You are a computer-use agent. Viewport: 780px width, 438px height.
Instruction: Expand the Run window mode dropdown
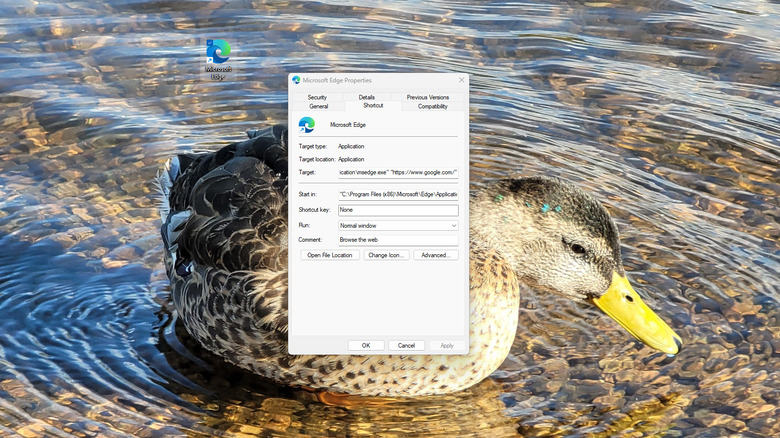pyautogui.click(x=397, y=226)
